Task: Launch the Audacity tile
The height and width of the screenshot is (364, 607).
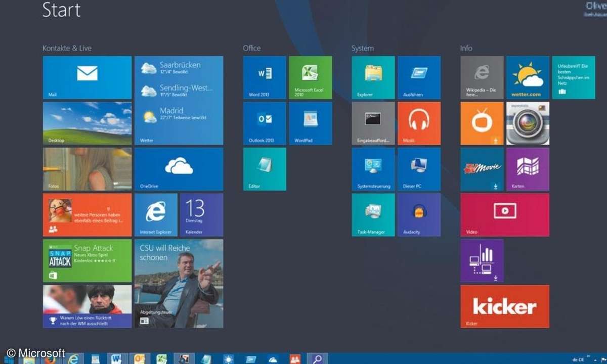Action: (419, 215)
